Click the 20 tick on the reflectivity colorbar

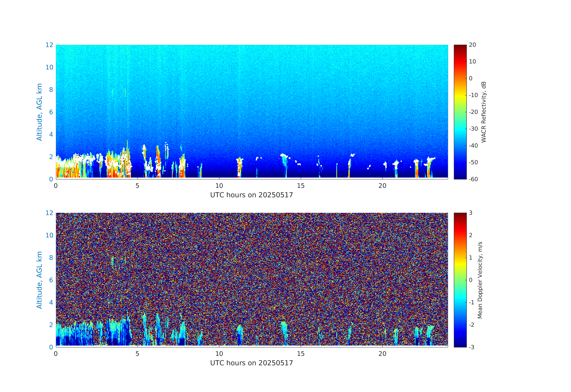pos(472,45)
